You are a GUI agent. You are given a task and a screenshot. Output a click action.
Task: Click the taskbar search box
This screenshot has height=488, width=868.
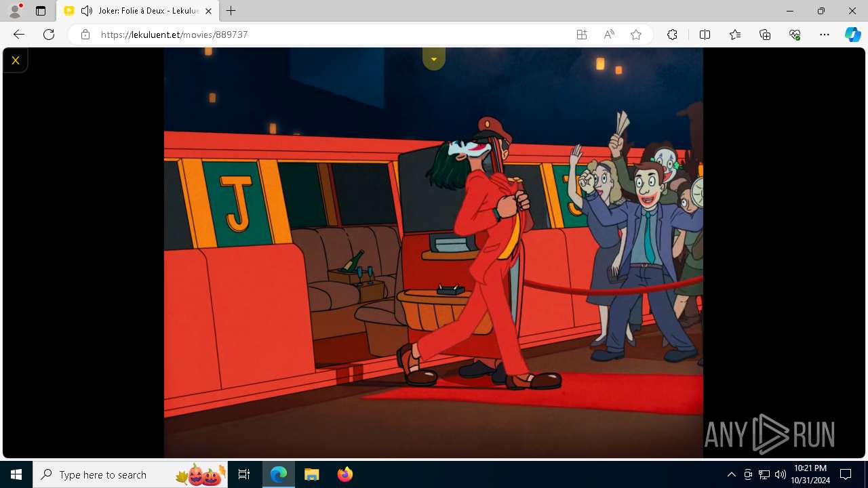click(131, 474)
